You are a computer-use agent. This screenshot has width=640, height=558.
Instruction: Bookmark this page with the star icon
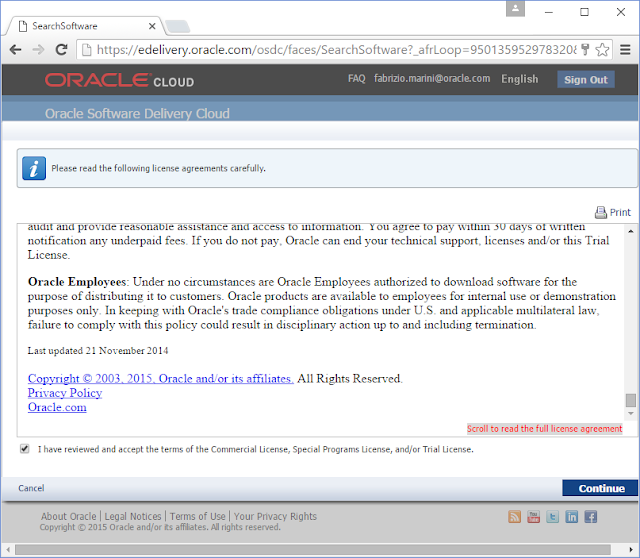tap(602, 50)
